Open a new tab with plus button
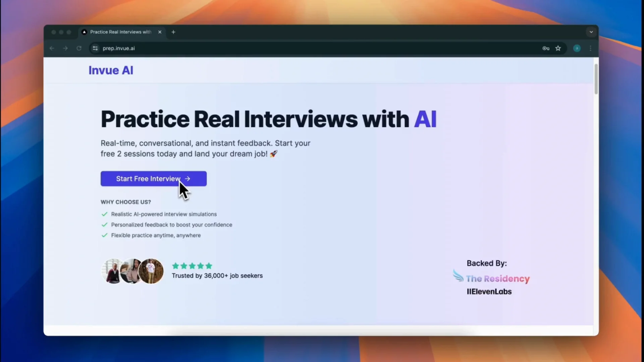 pos(173,32)
